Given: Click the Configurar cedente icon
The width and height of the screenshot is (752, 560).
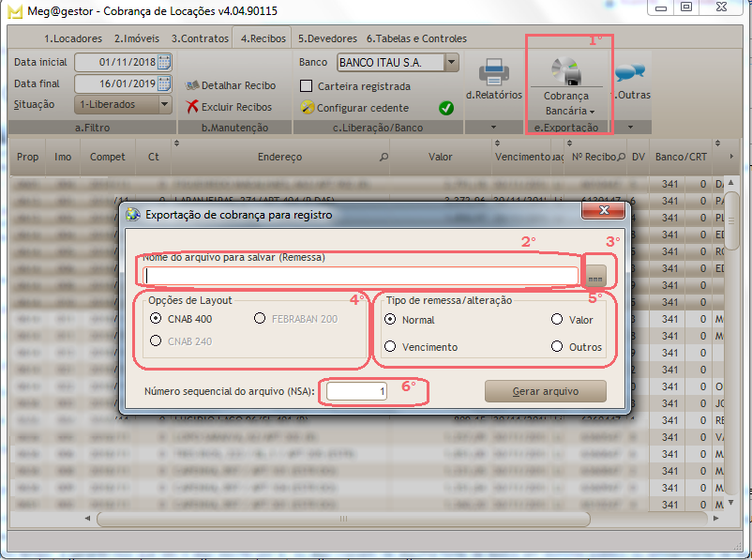Looking at the screenshot, I should (x=307, y=108).
